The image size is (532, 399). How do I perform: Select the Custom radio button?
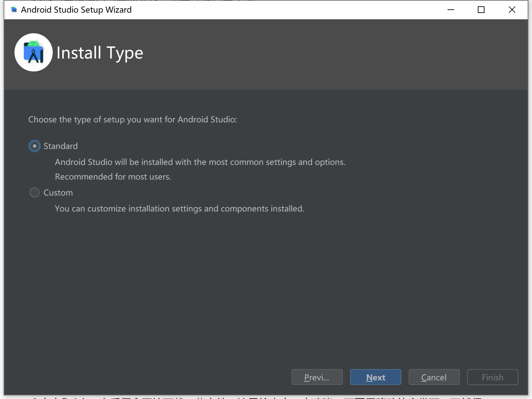point(35,193)
